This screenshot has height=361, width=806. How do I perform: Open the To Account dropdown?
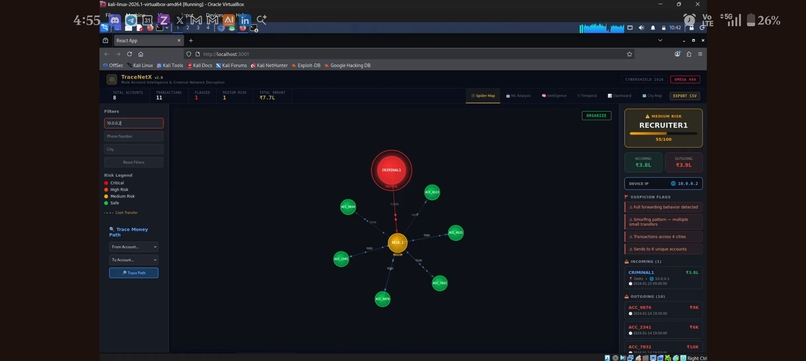(x=134, y=260)
